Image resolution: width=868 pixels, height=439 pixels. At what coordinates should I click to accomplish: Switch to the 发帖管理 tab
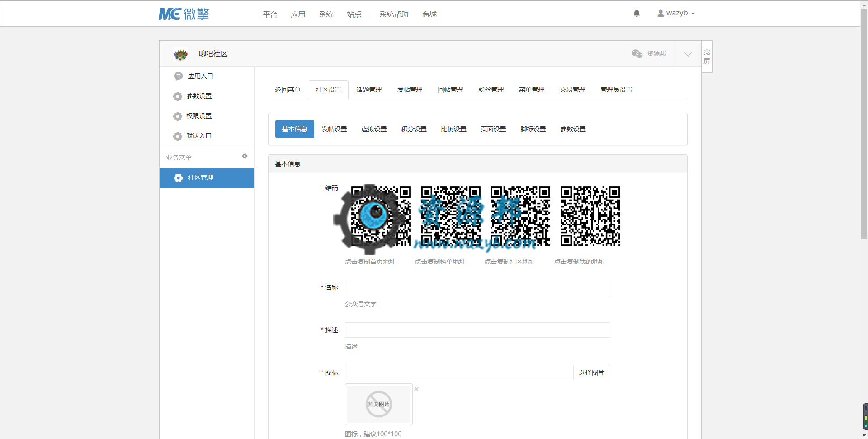point(410,90)
